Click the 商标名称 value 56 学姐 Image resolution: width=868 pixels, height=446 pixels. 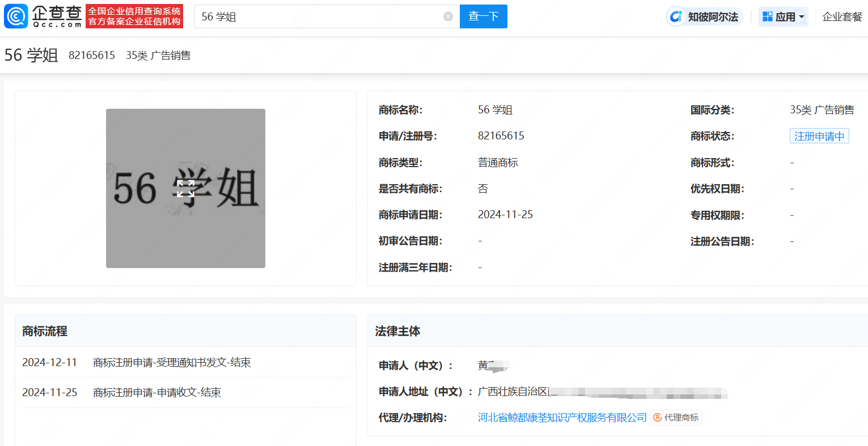(x=495, y=109)
